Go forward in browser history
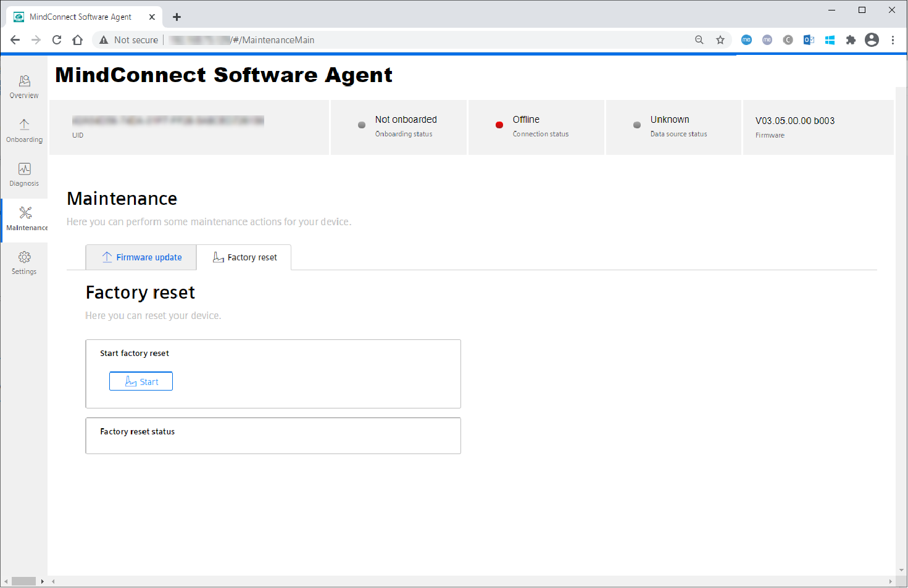908x588 pixels. tap(36, 40)
